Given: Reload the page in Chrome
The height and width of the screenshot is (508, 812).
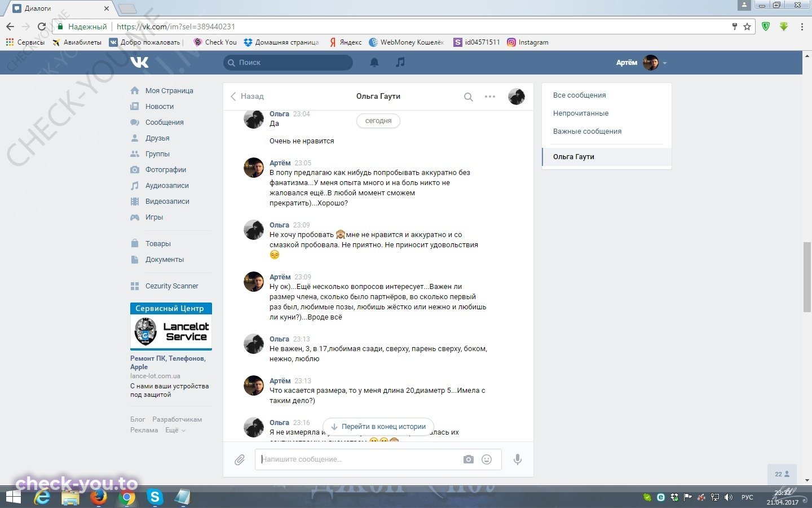Looking at the screenshot, I should 41,27.
